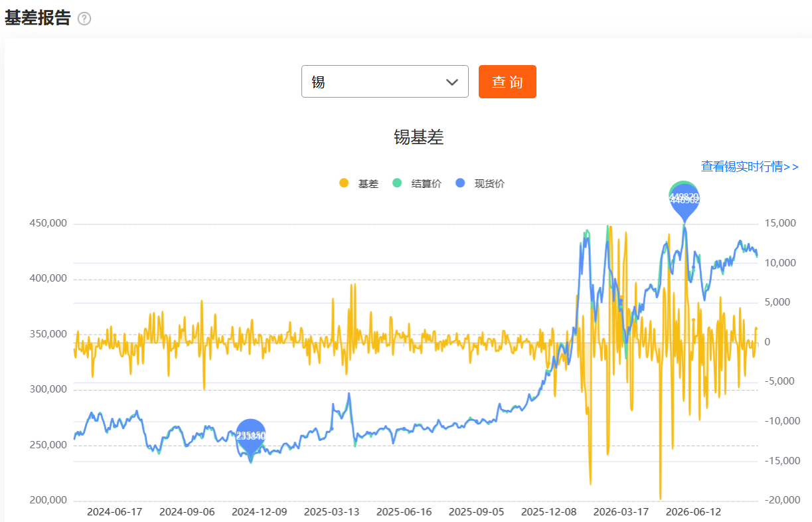Click the yellow 基差 legend dot
812x522 pixels.
[x=344, y=183]
